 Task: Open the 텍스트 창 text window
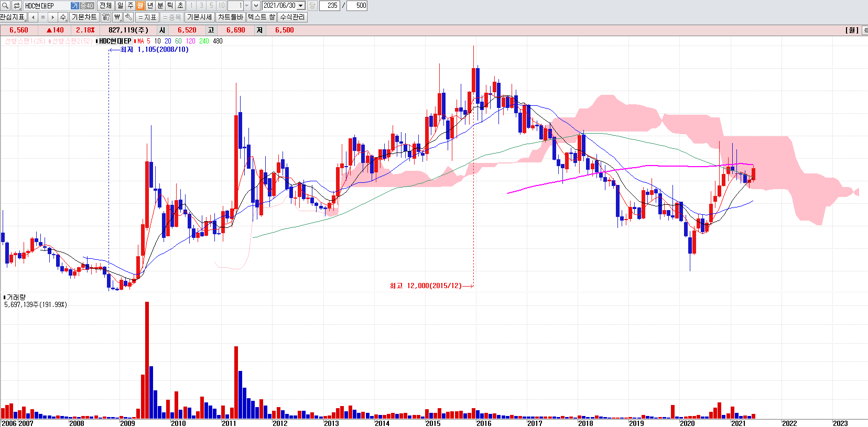[262, 17]
